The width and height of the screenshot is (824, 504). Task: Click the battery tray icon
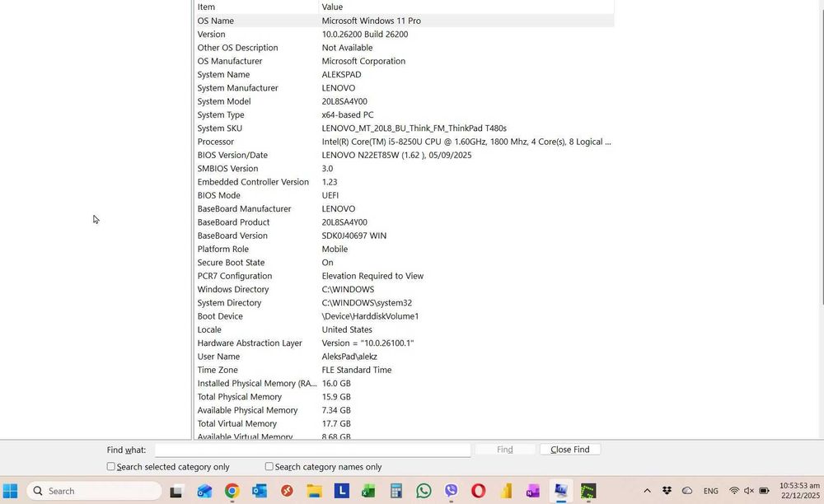click(764, 491)
